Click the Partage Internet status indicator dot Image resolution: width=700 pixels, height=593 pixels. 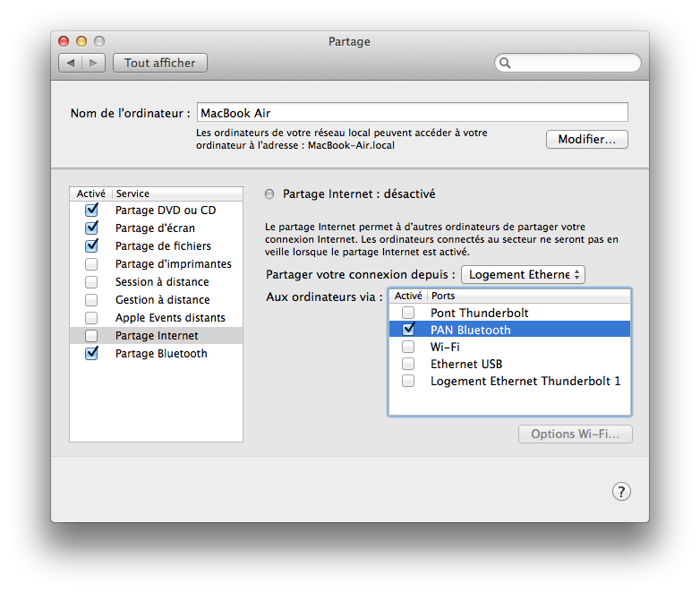(269, 194)
